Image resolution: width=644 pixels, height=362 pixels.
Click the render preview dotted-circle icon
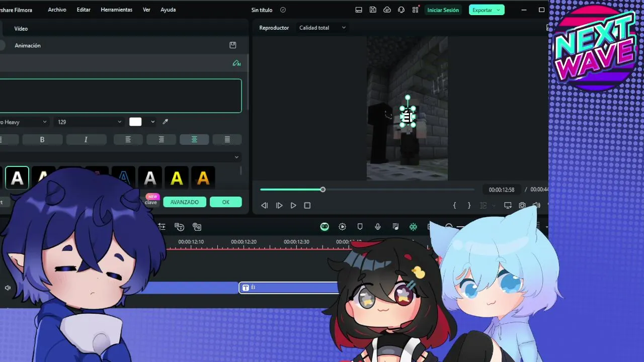pos(342,227)
